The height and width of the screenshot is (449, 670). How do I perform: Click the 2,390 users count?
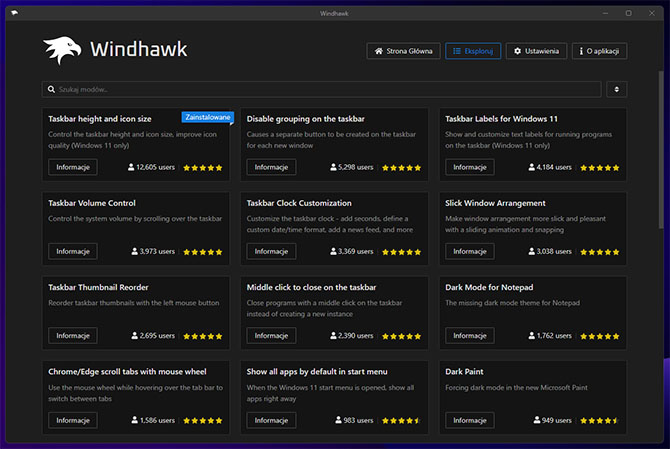pyautogui.click(x=352, y=335)
